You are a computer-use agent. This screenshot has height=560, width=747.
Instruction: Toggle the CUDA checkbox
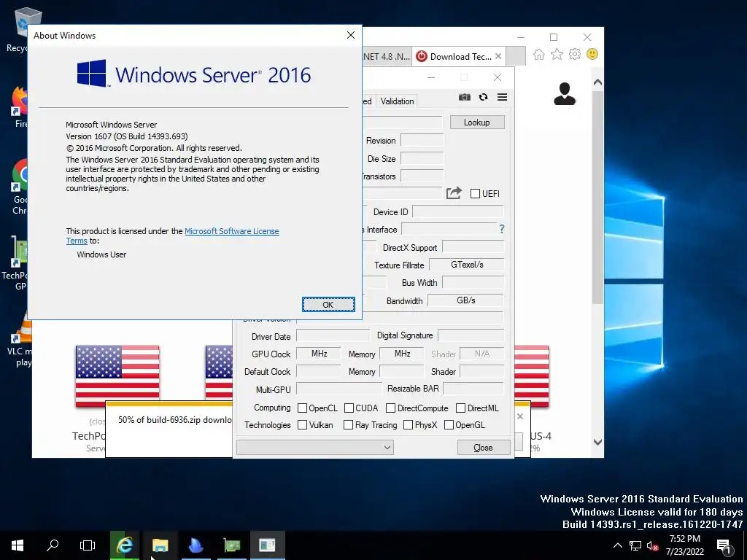pyautogui.click(x=349, y=408)
